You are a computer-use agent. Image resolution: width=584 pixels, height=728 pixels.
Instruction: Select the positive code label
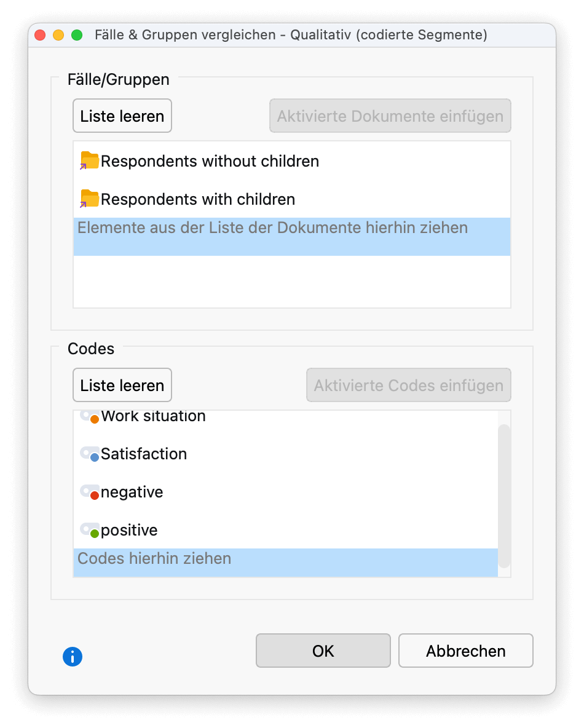click(129, 531)
